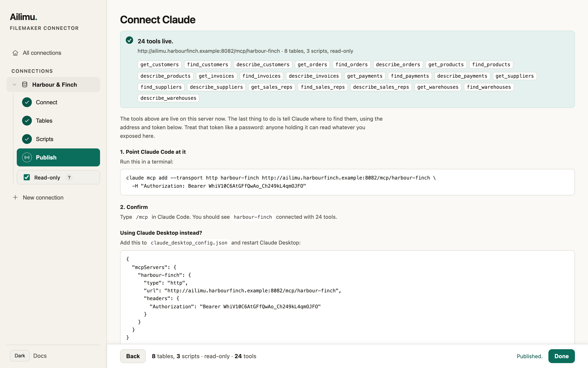
Task: Click the find_sales_reps tool chip
Action: [x=323, y=87]
